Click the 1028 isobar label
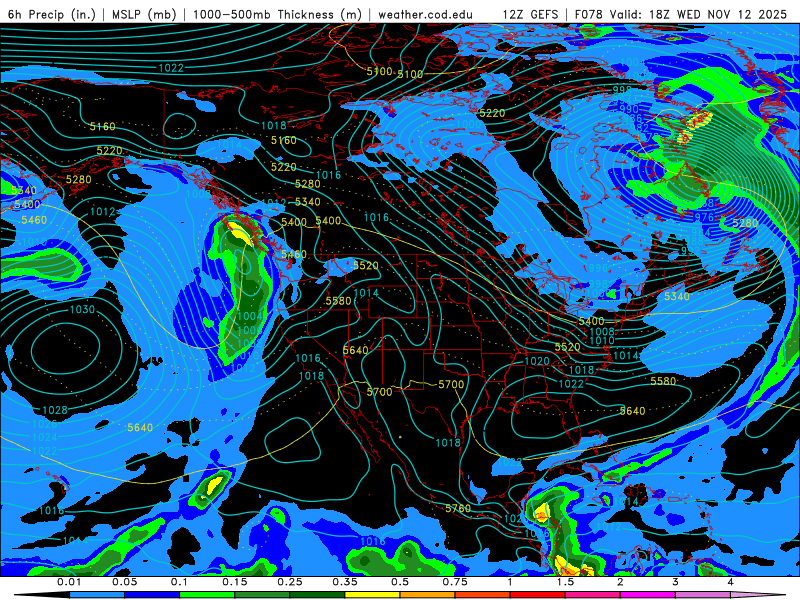 (55, 410)
